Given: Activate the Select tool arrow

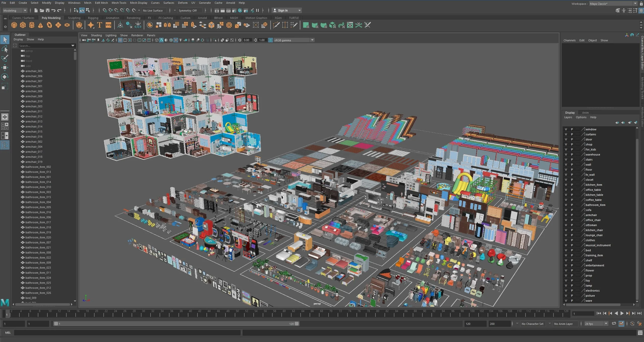Looking at the screenshot, I should (5, 40).
